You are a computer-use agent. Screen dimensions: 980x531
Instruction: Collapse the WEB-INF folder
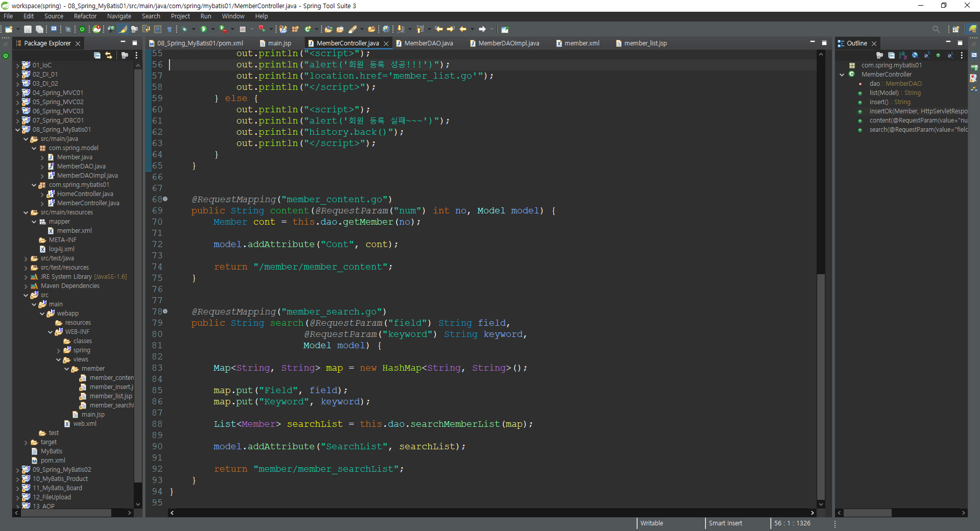point(51,332)
